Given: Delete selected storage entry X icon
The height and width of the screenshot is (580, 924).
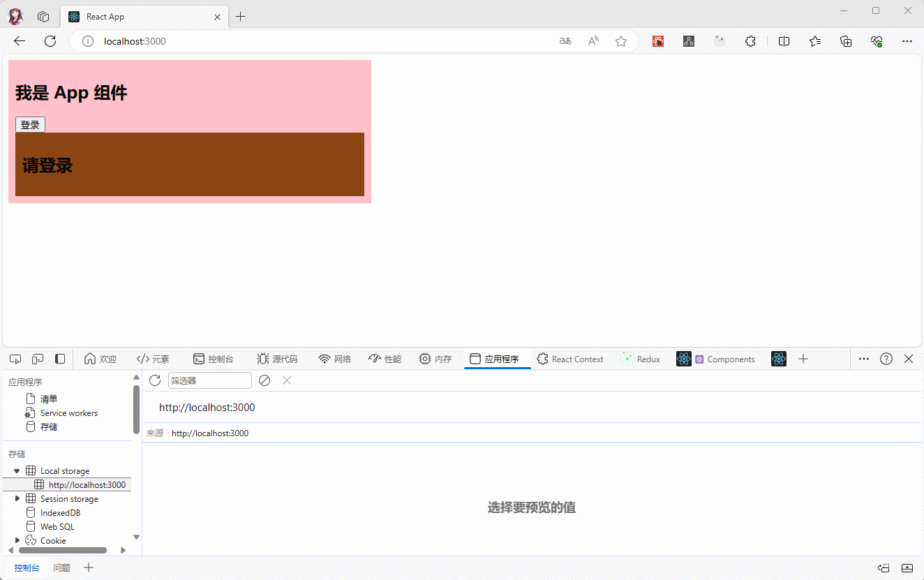Looking at the screenshot, I should point(287,380).
